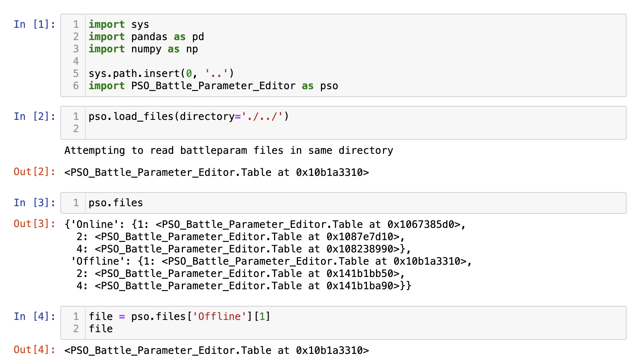The image size is (632, 364).
Task: Click the file = pso.files['Offline'][1] line
Action: click(x=179, y=316)
